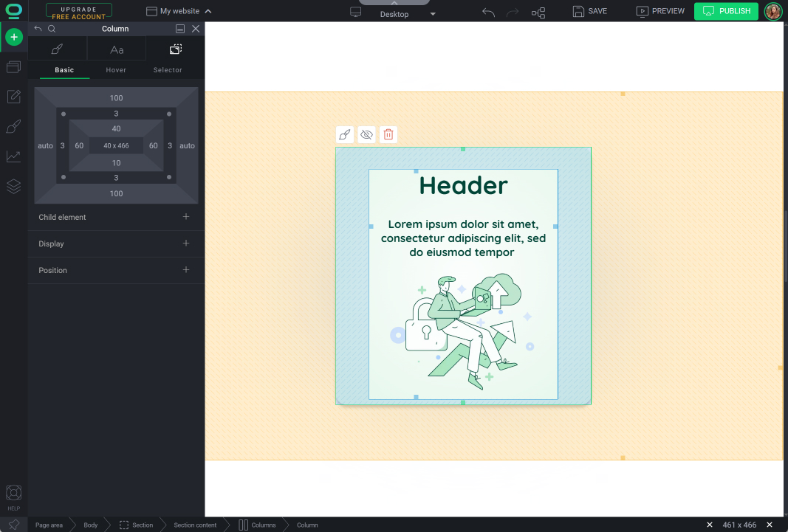788x532 pixels.
Task: Edit the left margin auto value
Action: [x=45, y=145]
